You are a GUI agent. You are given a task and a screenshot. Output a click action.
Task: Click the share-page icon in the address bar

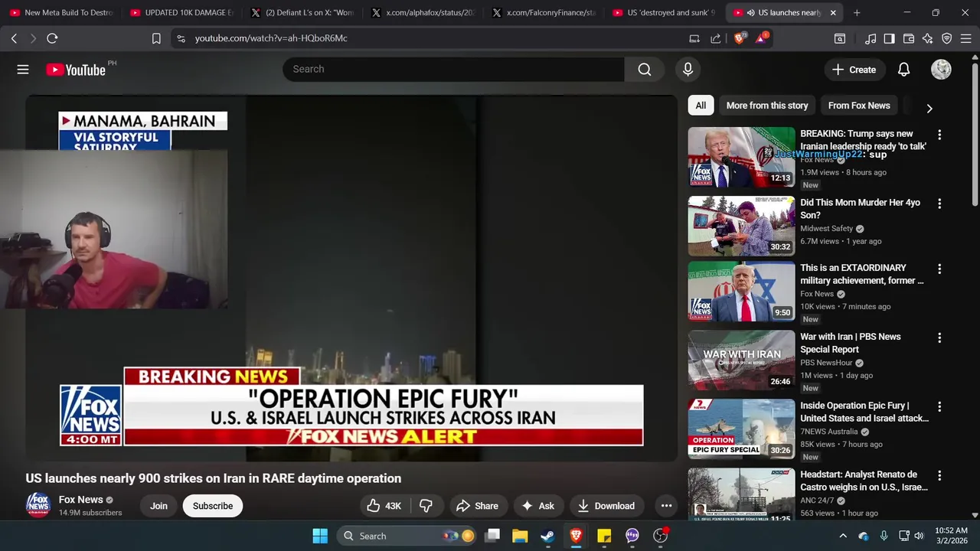pyautogui.click(x=715, y=38)
